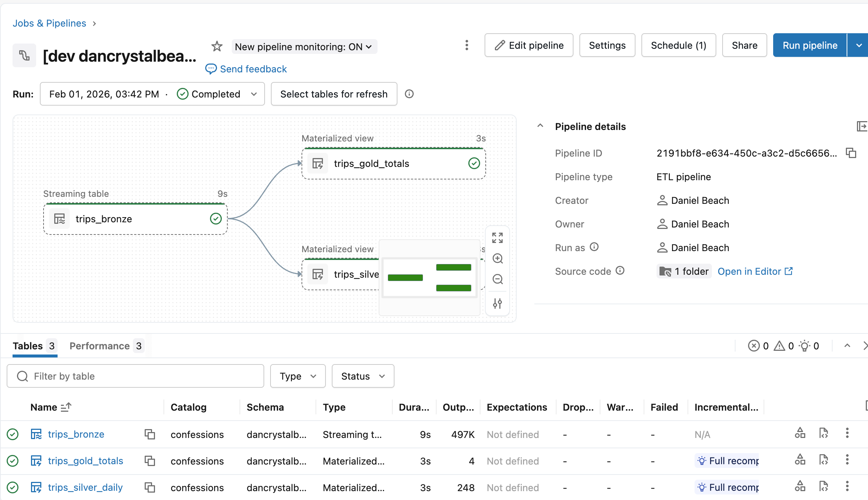
Task: Click the Edit pipeline button
Action: pyautogui.click(x=528, y=45)
